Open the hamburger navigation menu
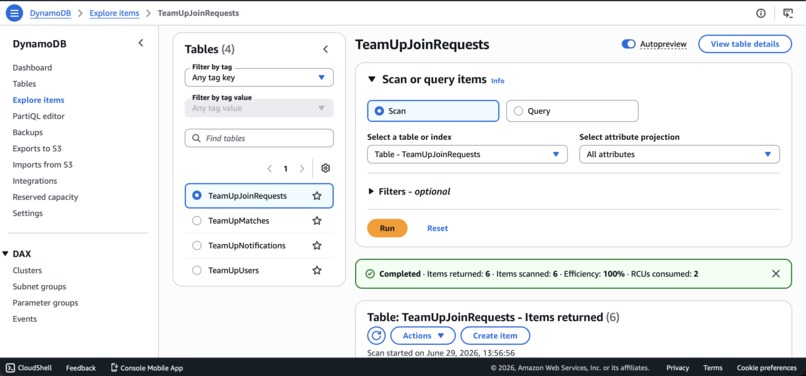This screenshot has width=806, height=376. [x=14, y=13]
